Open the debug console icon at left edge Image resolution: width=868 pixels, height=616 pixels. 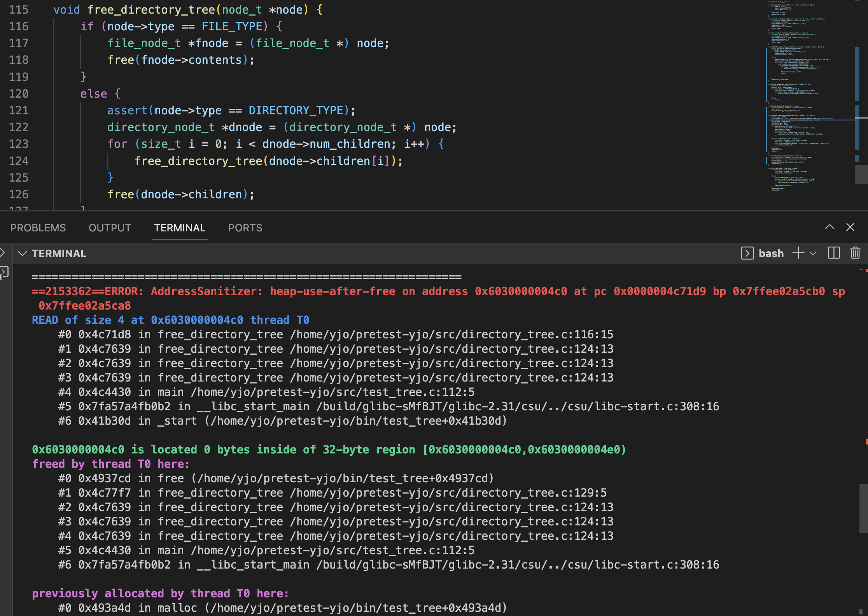[4, 272]
